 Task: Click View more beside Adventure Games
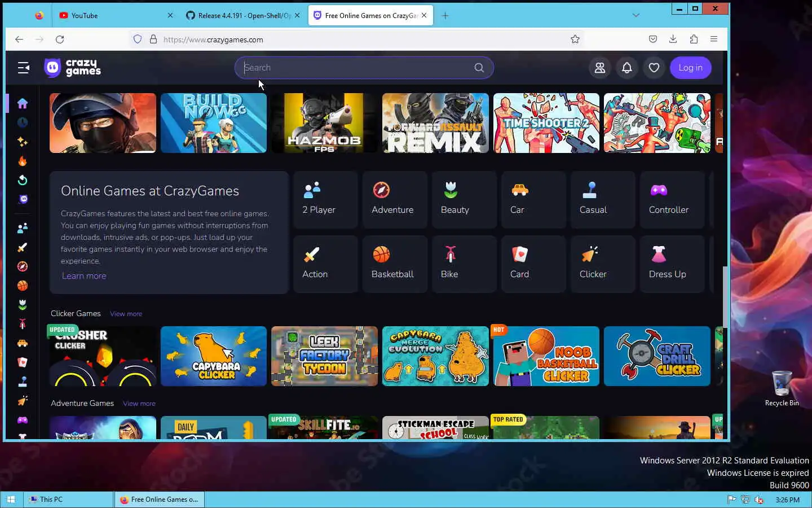click(139, 404)
